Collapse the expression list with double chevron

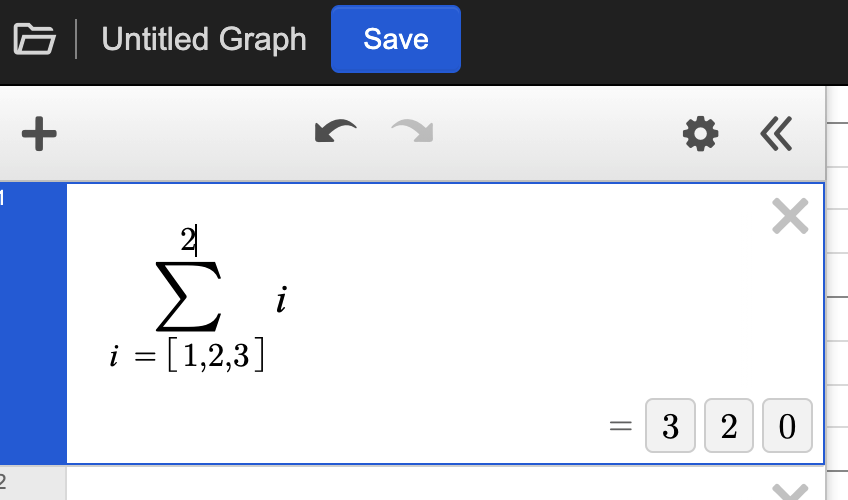[x=776, y=134]
